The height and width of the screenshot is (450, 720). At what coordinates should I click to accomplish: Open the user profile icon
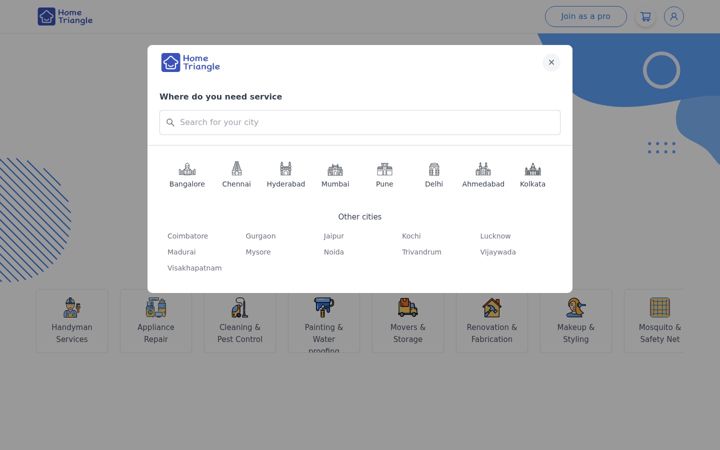coord(674,17)
